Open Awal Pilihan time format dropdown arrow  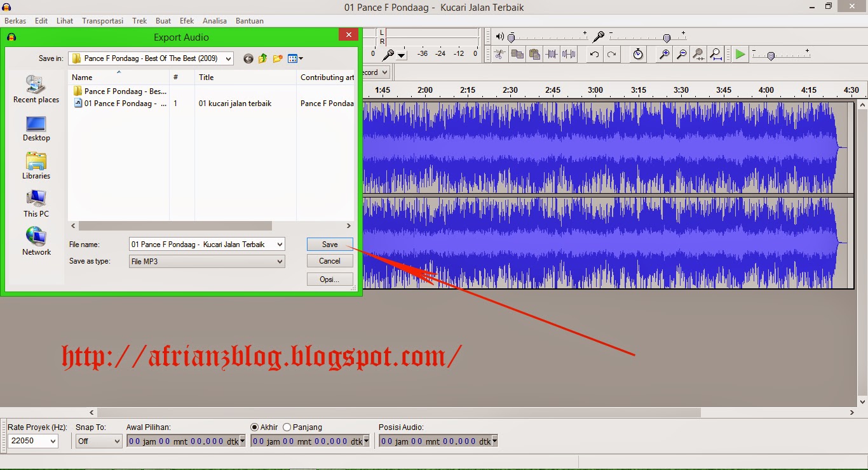[x=242, y=441]
